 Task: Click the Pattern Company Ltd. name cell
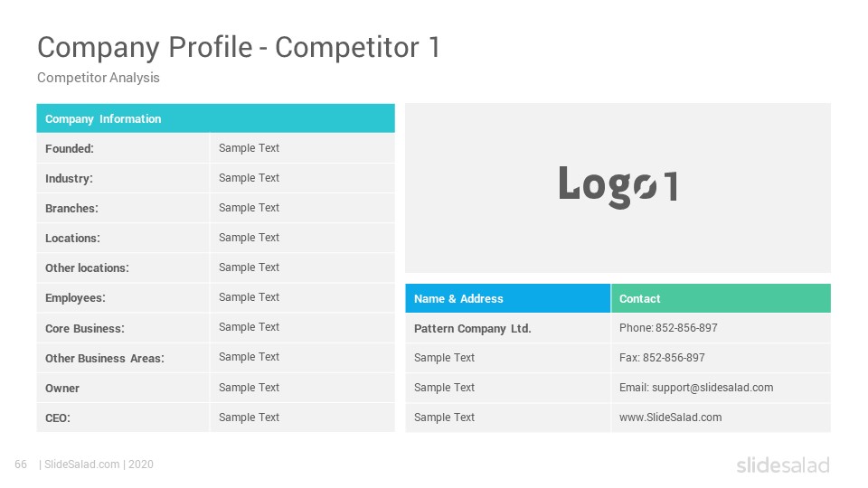coord(507,329)
